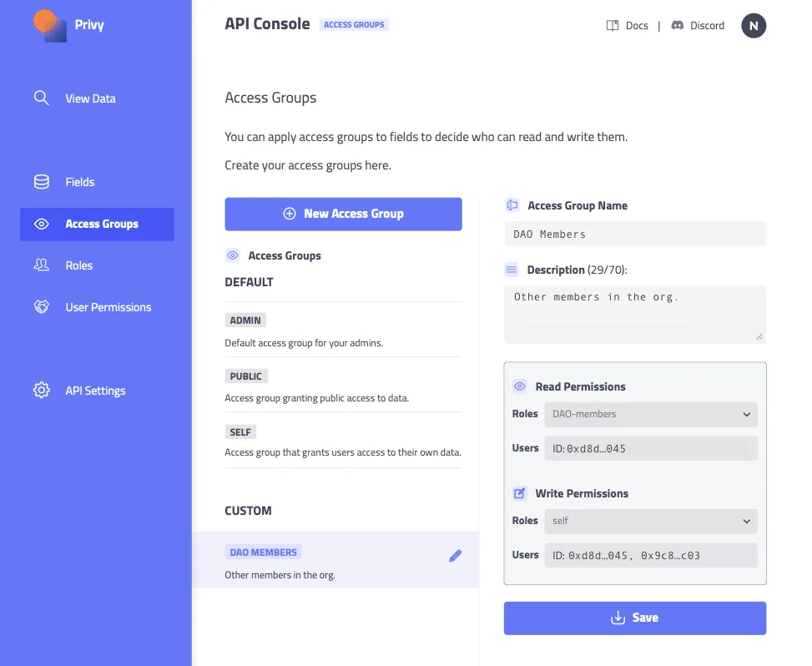Click the Privy logo icon
Screen dimensions: 812x666
pyautogui.click(x=50, y=26)
